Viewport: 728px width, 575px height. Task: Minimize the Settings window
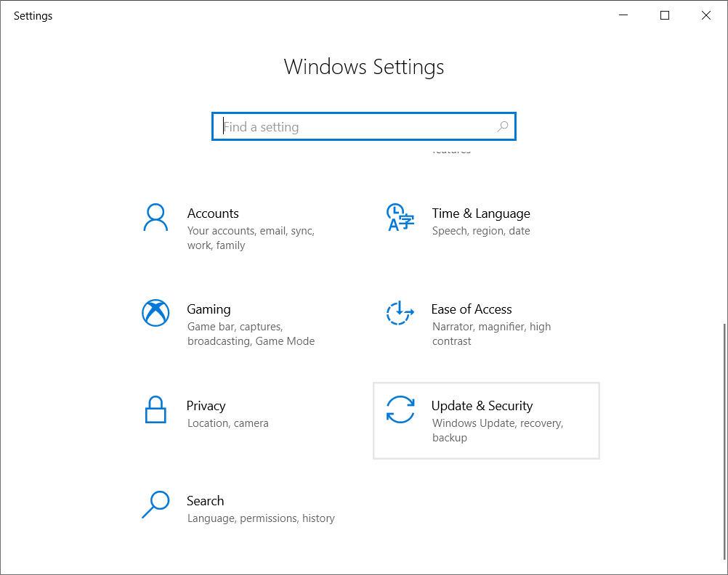pyautogui.click(x=623, y=15)
